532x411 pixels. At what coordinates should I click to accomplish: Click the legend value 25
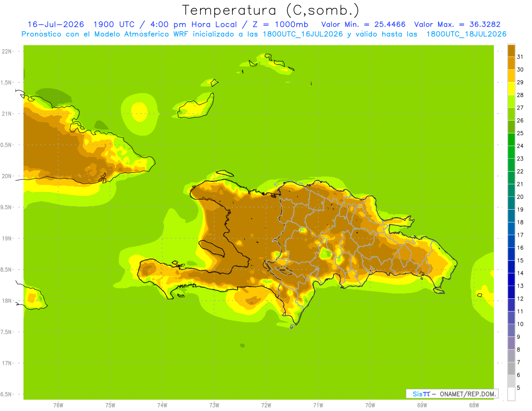pyautogui.click(x=520, y=133)
